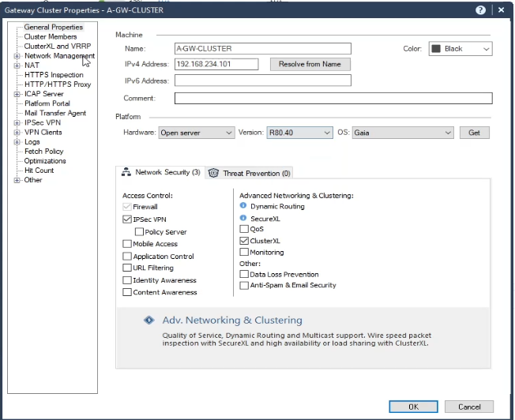Image resolution: width=515 pixels, height=420 pixels.
Task: Click Resolve from Name button
Action: point(310,64)
